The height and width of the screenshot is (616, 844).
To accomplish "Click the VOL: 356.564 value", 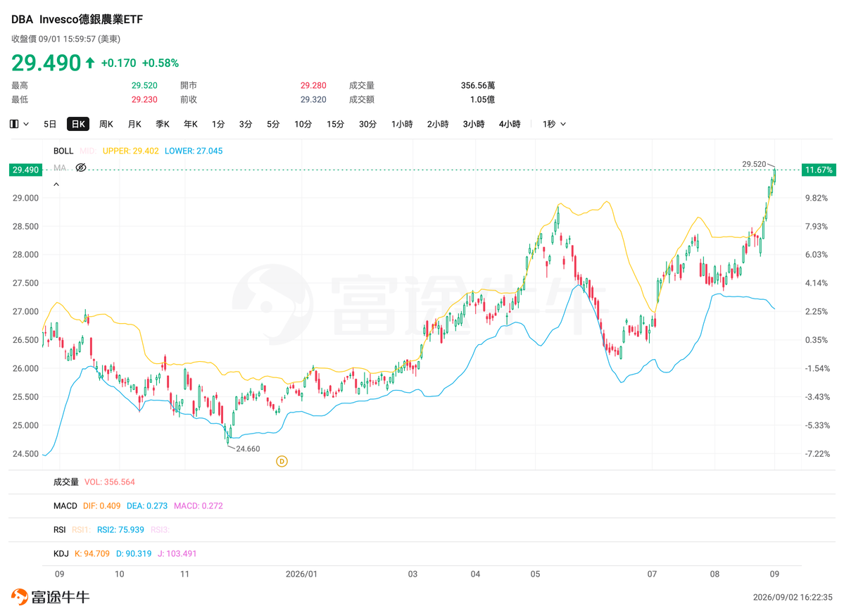I will click(x=110, y=482).
